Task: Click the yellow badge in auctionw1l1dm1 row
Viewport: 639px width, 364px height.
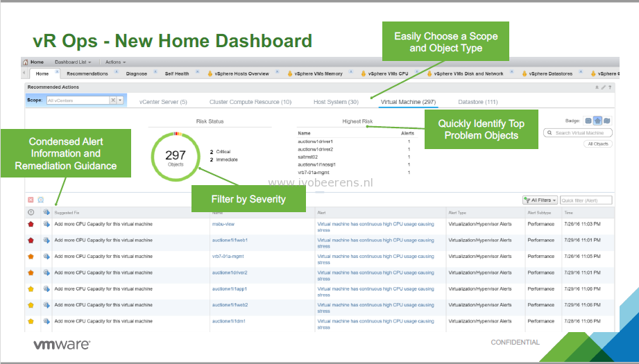Action: tap(31, 321)
